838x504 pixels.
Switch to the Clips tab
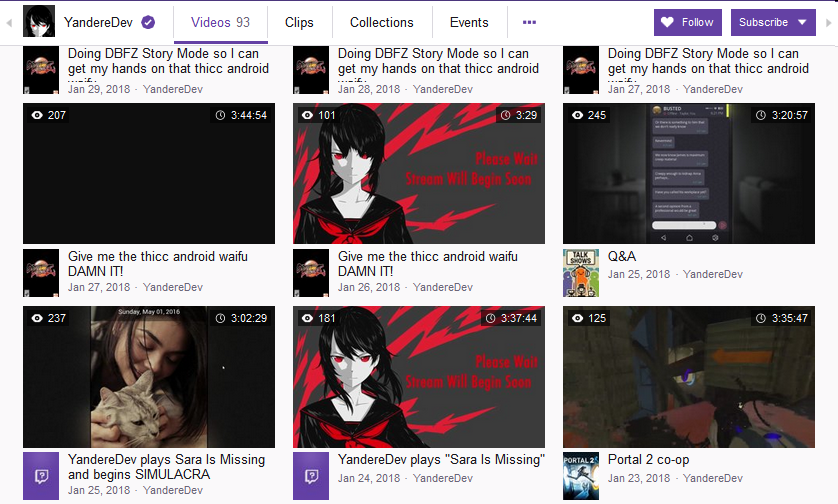299,22
